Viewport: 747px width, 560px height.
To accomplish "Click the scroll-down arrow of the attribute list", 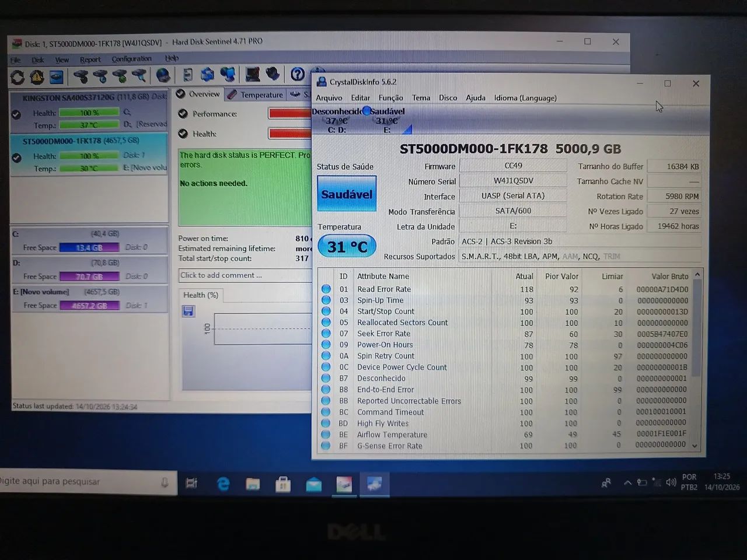I will [694, 446].
